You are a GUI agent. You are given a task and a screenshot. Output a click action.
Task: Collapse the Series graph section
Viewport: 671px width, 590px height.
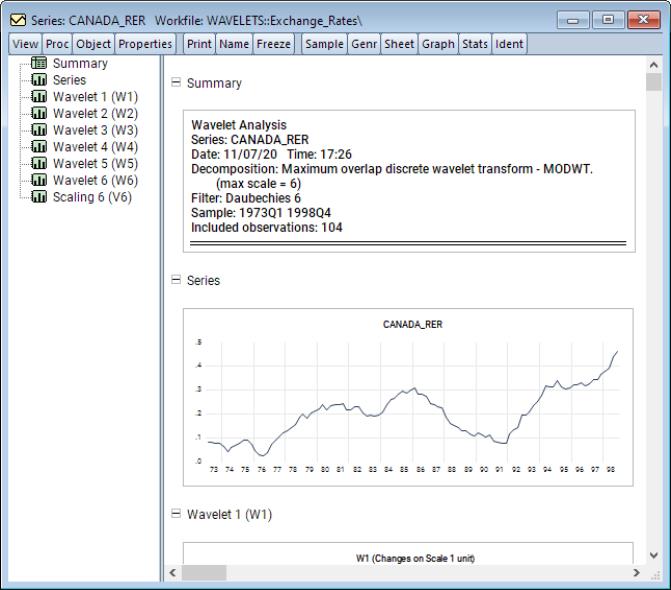click(176, 281)
